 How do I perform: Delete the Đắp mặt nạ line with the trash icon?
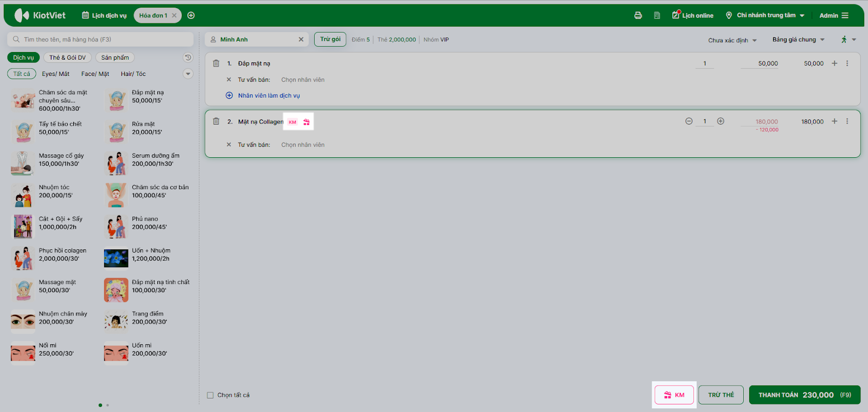[x=216, y=63]
